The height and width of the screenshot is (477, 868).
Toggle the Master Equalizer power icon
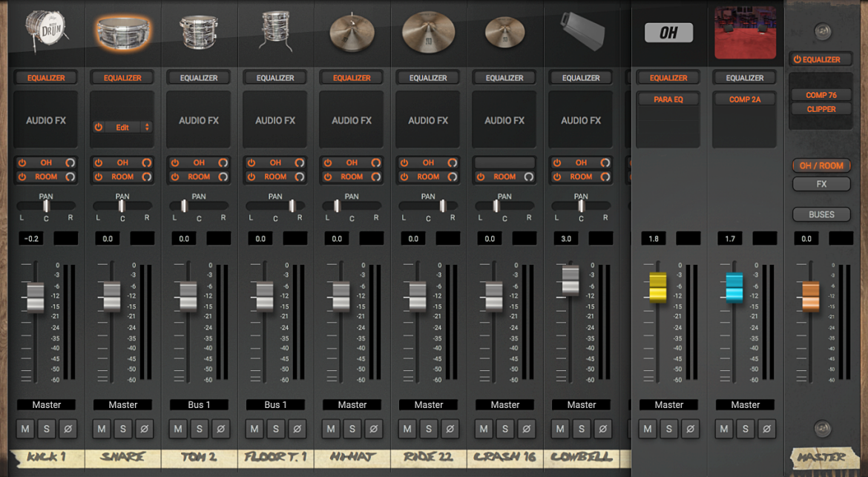tap(797, 59)
